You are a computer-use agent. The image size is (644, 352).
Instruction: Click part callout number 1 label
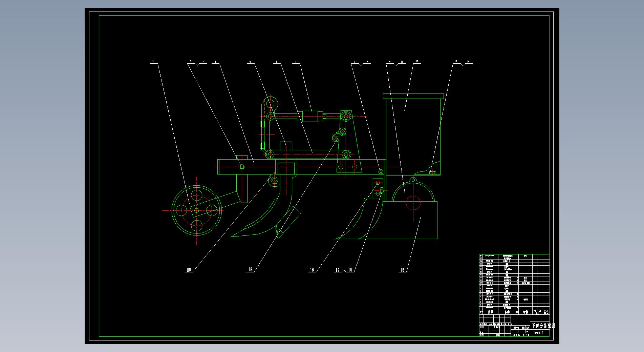pos(153,62)
